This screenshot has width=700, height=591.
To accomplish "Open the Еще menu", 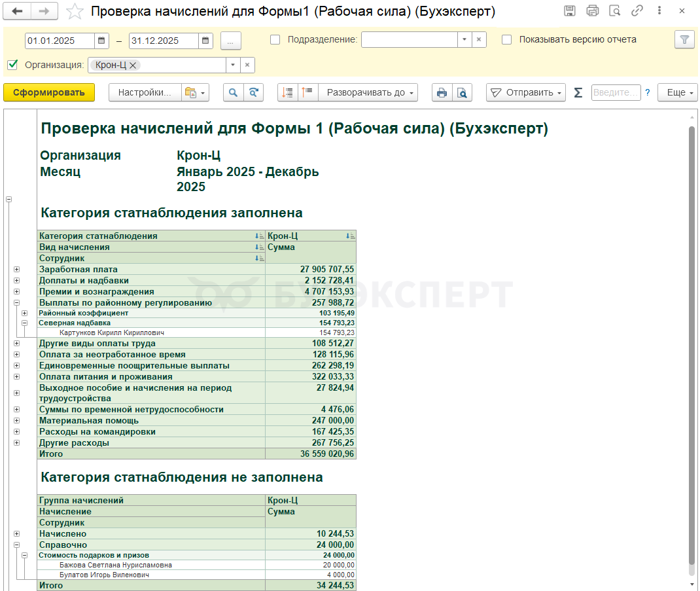I will (677, 93).
